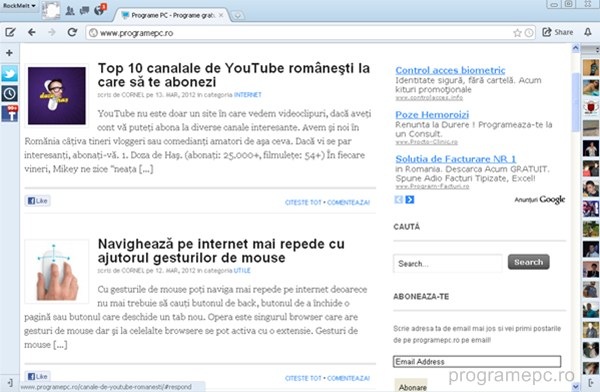
Task: Open the www.Program-Facturi.ro ad URL
Action: [x=432, y=186]
